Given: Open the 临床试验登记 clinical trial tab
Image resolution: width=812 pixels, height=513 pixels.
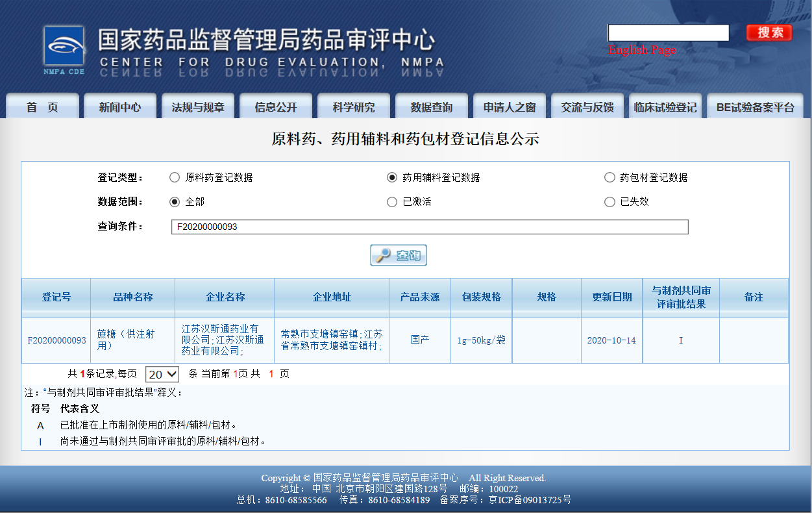Looking at the screenshot, I should tap(665, 106).
